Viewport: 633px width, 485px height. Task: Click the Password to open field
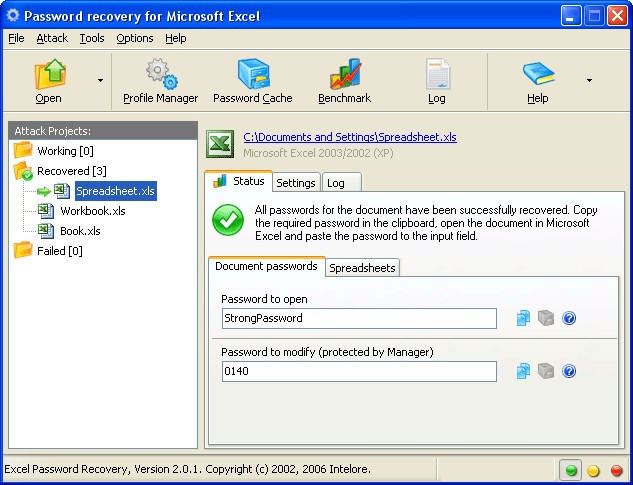(359, 319)
